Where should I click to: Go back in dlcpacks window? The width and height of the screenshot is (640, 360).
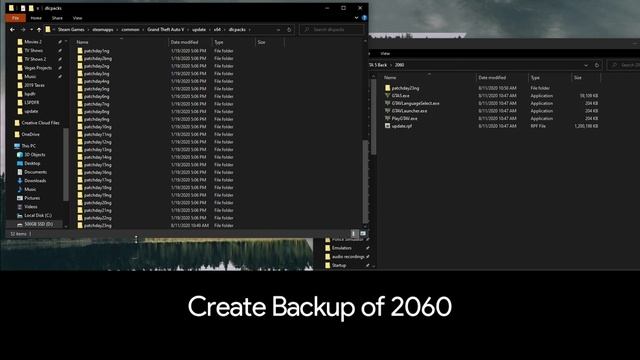(x=12, y=29)
